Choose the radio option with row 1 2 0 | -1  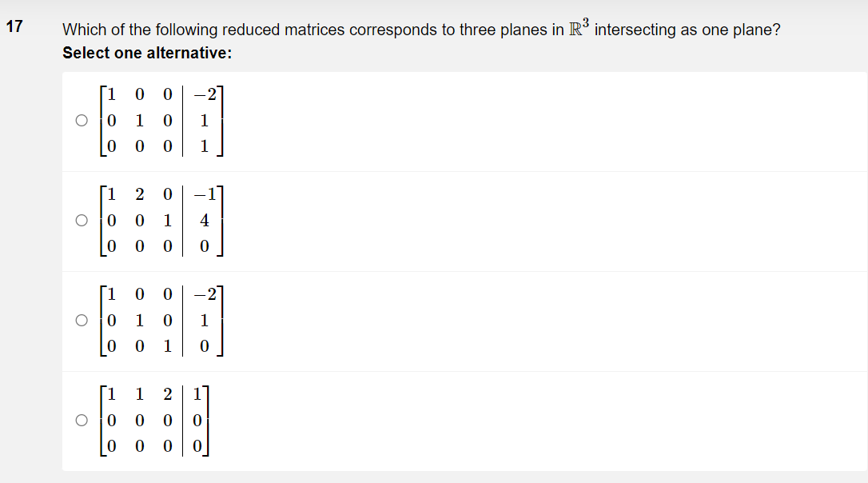tap(82, 221)
